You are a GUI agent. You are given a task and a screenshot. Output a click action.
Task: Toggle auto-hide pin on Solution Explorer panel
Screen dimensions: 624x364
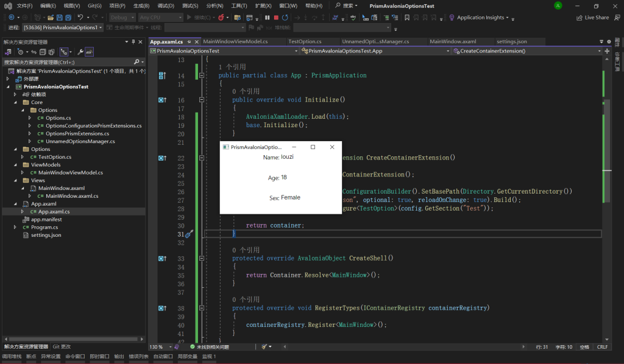(x=133, y=41)
